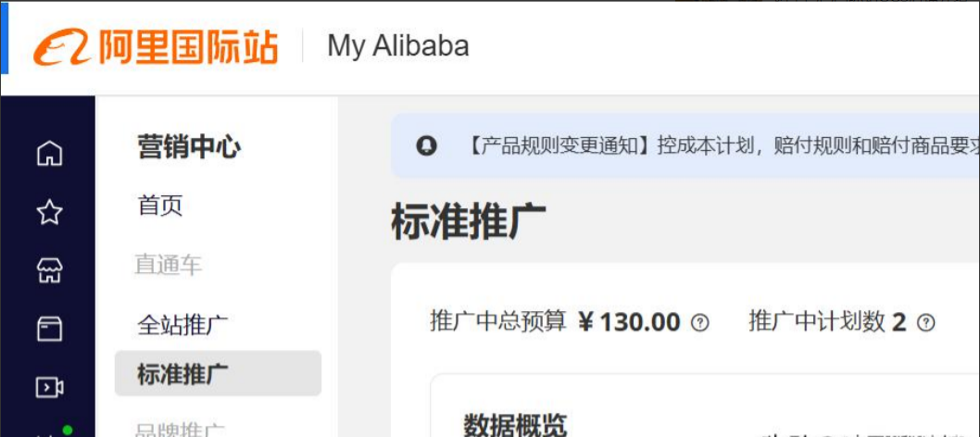Click the 数据概览 section heading
The image size is (980, 437).
(x=515, y=425)
